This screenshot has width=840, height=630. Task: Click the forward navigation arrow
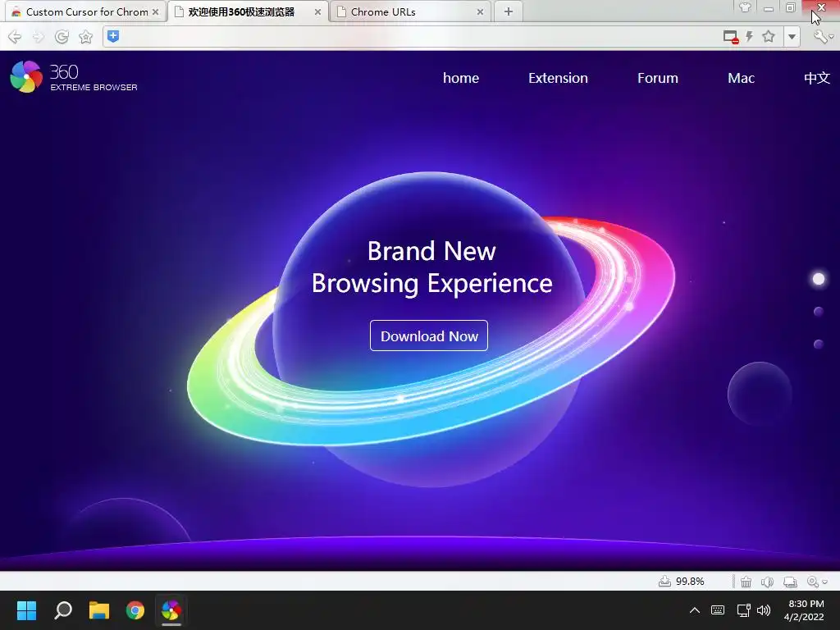coord(38,36)
